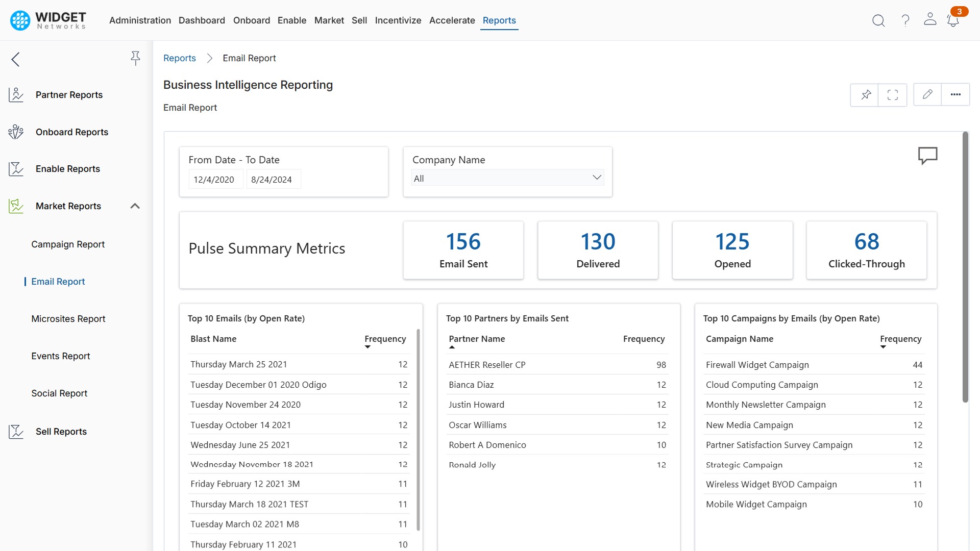
Task: Switch to the Incentivize menu item
Action: [x=398, y=20]
